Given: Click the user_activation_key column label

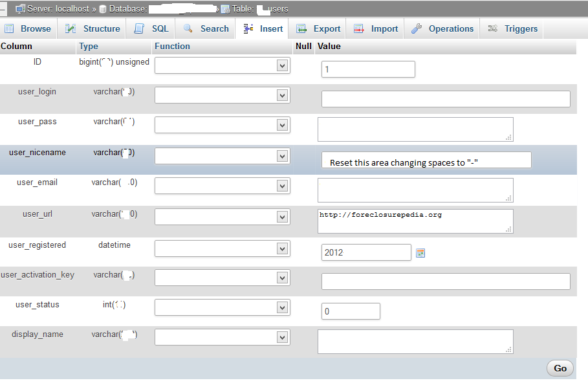Looking at the screenshot, I should [38, 275].
